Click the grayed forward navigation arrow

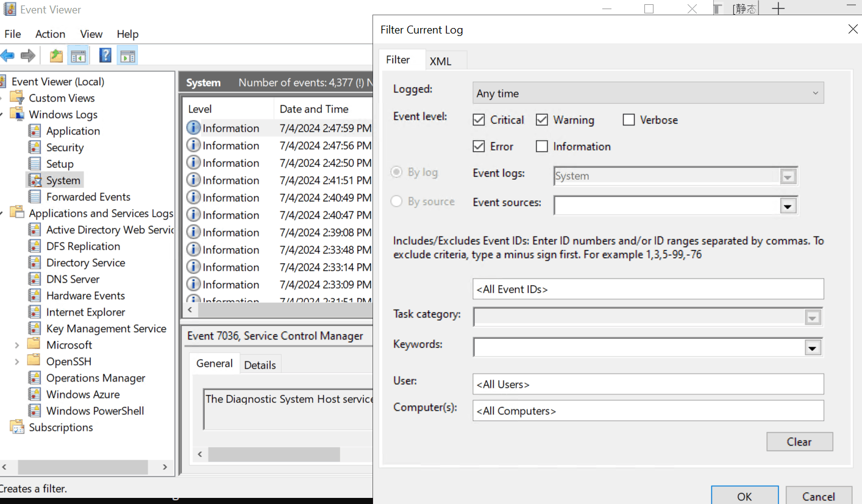click(x=28, y=55)
